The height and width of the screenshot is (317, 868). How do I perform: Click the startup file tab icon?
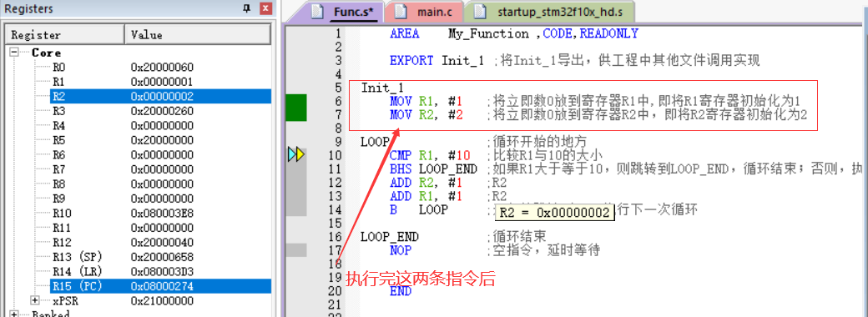[x=481, y=12]
